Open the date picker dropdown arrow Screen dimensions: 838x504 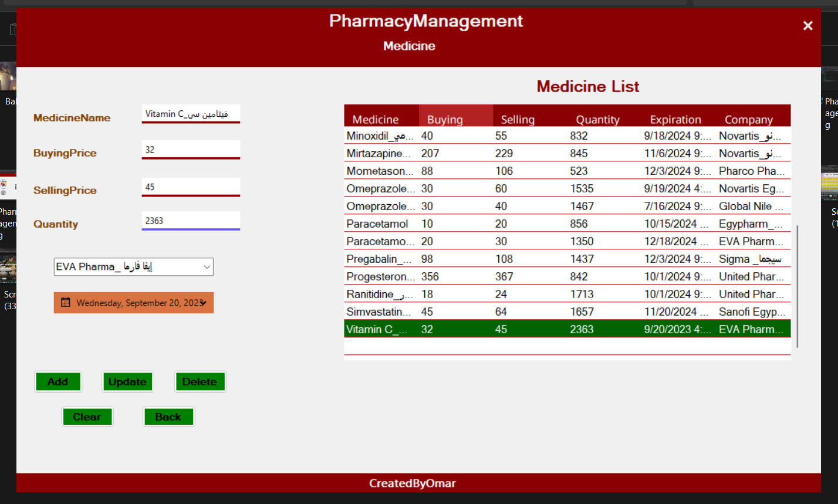(x=203, y=303)
